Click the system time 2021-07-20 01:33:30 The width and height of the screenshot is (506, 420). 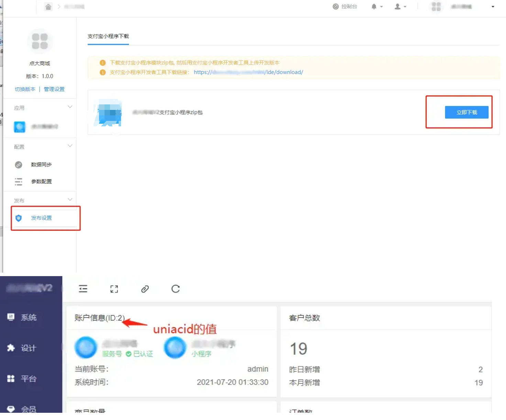[232, 382]
